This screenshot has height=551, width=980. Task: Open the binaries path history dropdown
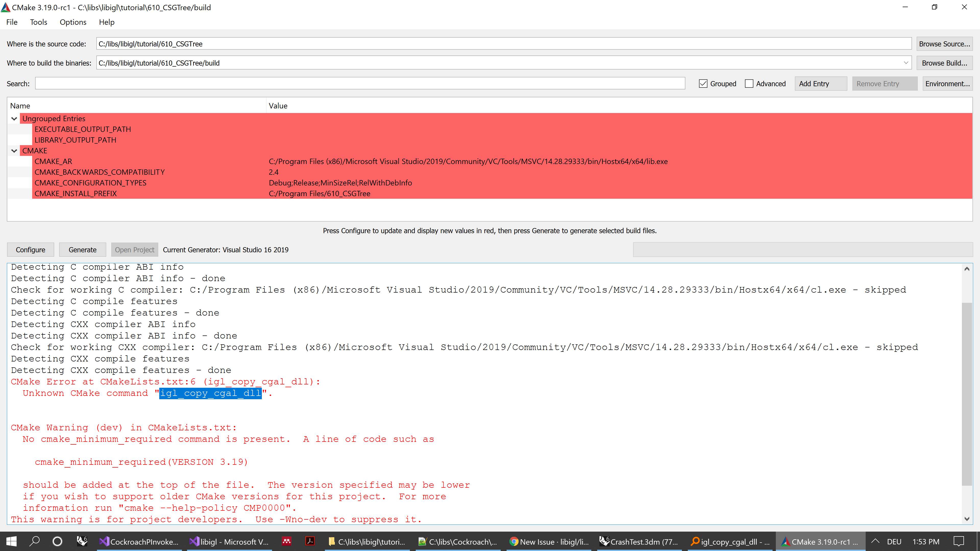(x=906, y=62)
